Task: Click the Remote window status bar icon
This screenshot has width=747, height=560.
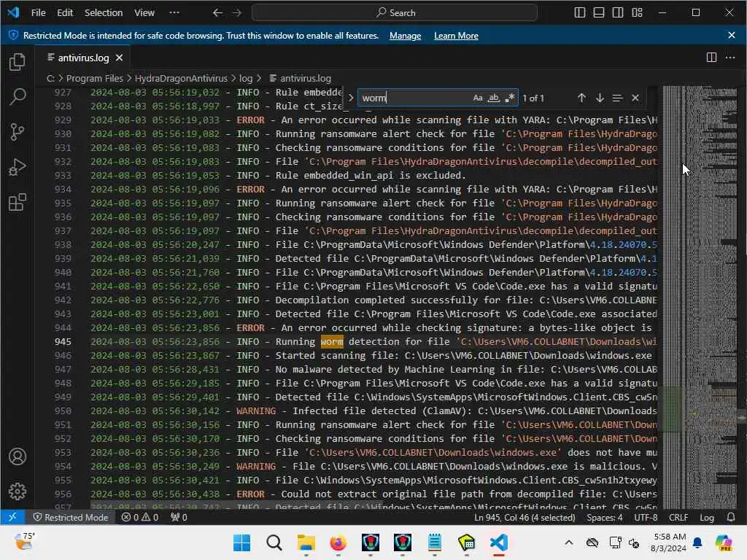Action: point(12,517)
